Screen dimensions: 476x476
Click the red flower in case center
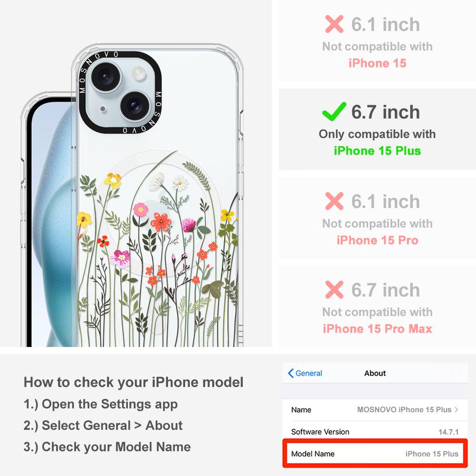click(160, 222)
